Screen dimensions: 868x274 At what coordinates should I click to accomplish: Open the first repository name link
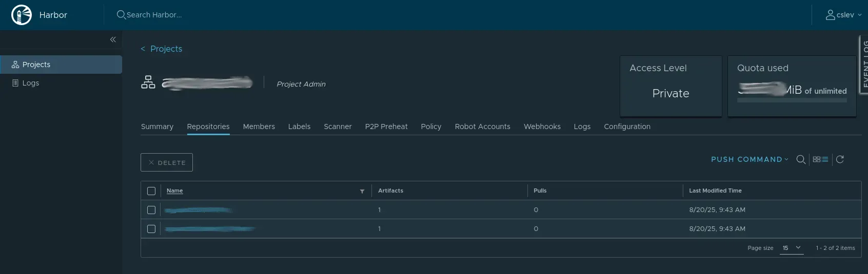pyautogui.click(x=198, y=210)
